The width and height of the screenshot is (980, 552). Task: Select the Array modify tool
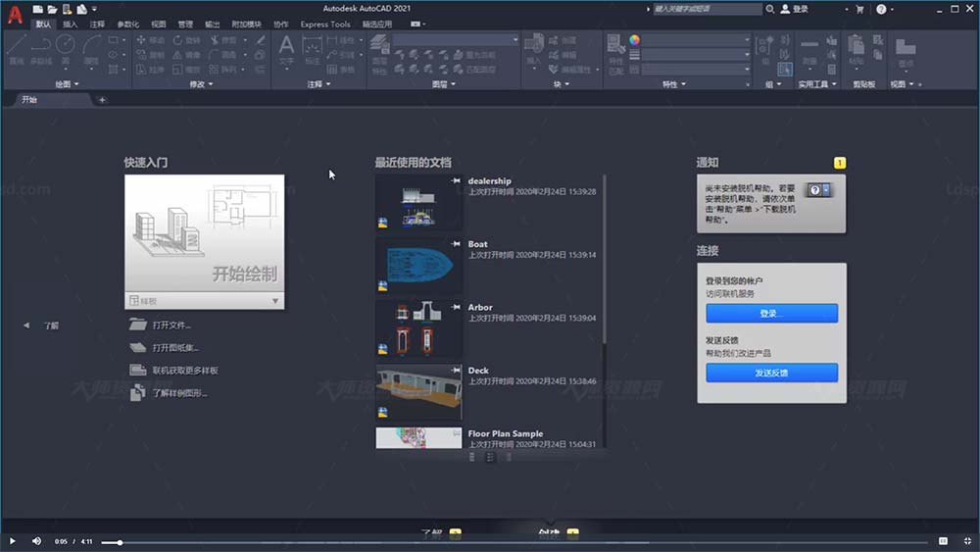pyautogui.click(x=223, y=70)
